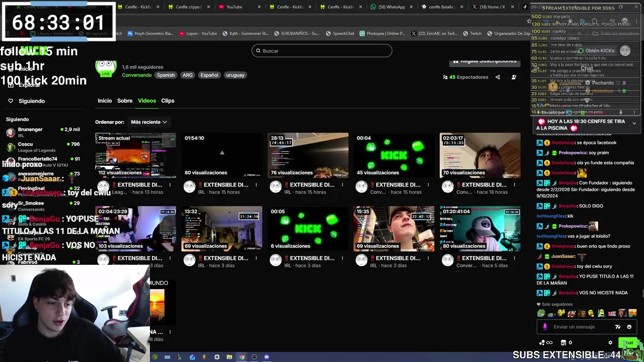The height and width of the screenshot is (362, 644).
Task: Expand the Más reciente sort dropdown
Action: coord(149,122)
